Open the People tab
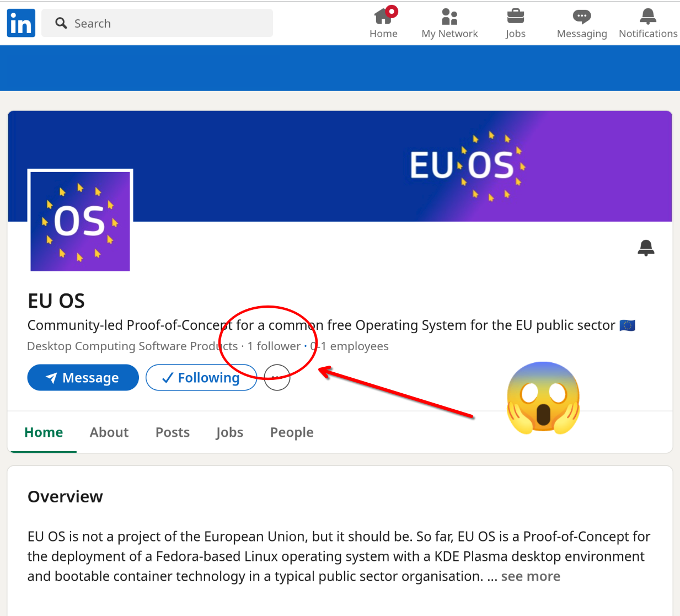The height and width of the screenshot is (616, 680). point(292,432)
